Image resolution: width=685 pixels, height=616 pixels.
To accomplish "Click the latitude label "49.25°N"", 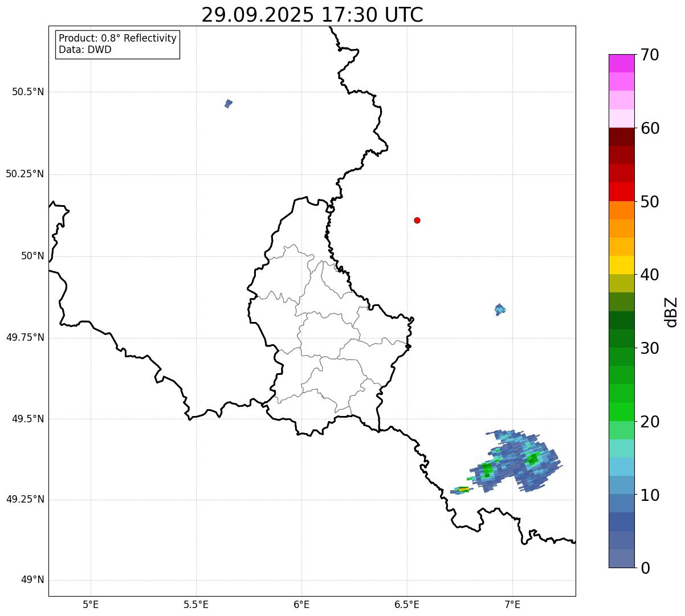I will coord(25,500).
